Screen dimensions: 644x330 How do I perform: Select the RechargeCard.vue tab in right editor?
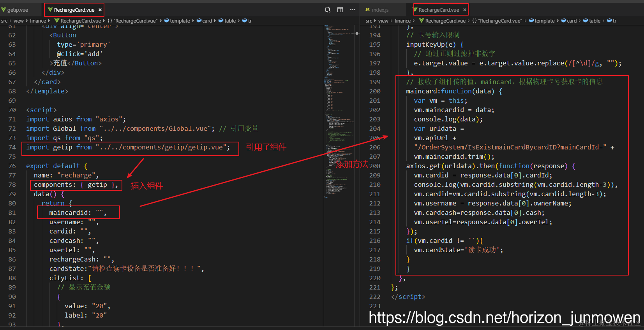tap(439, 10)
